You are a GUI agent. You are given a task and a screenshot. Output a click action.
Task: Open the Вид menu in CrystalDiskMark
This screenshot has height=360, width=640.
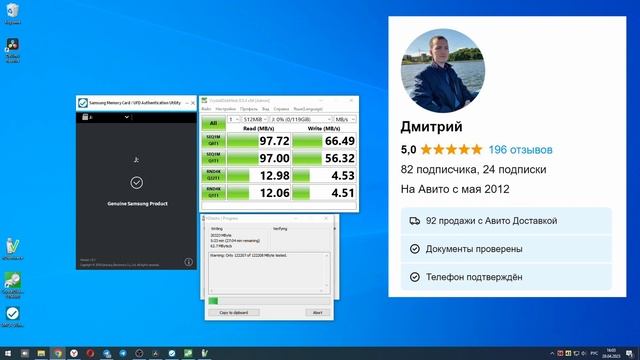coord(265,109)
